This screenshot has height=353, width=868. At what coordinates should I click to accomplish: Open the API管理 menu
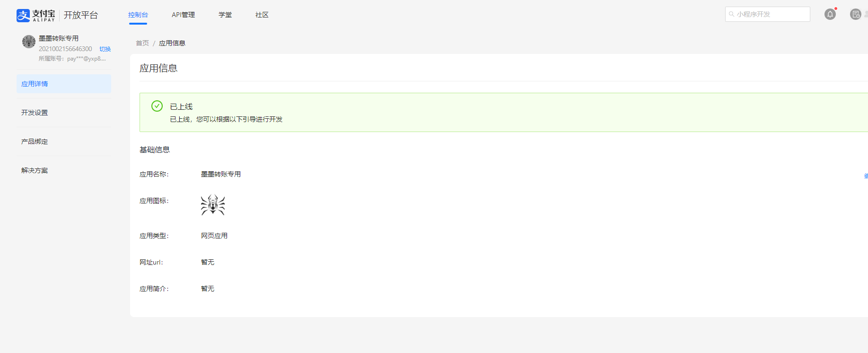point(183,15)
